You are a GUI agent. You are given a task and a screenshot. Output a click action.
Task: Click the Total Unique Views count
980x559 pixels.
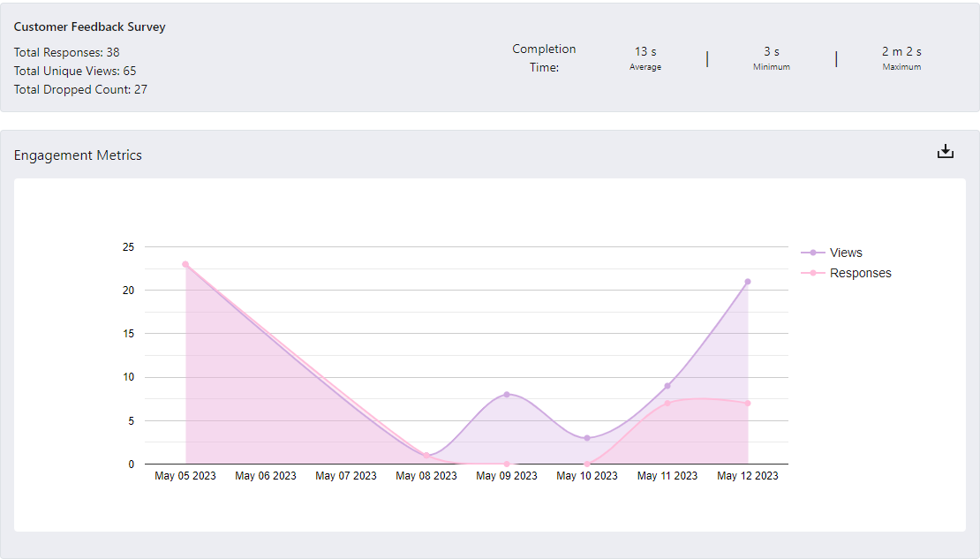click(x=75, y=71)
